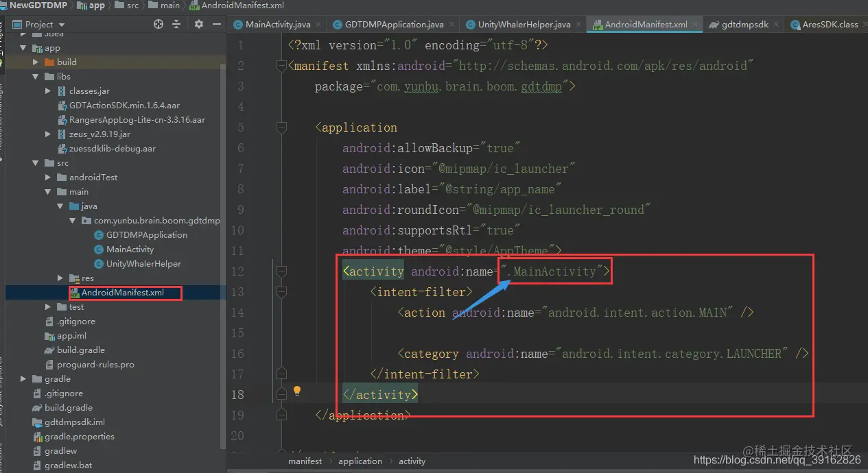
Task: Expand the androidTest folder
Action: click(x=48, y=177)
